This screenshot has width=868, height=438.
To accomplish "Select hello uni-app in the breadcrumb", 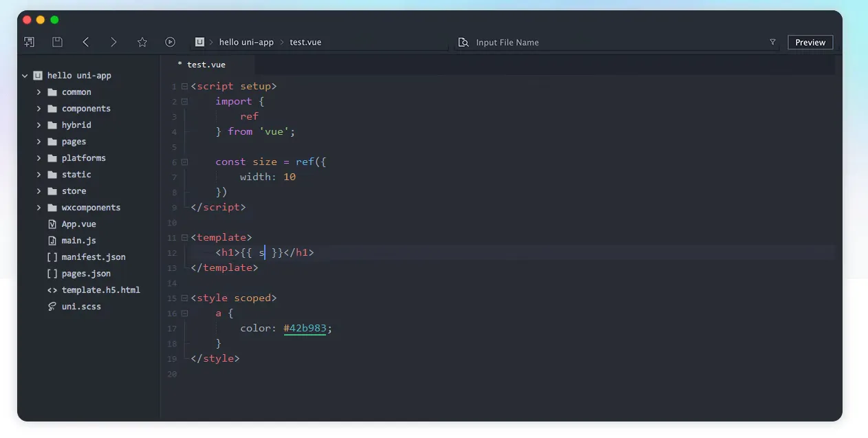I will click(246, 42).
